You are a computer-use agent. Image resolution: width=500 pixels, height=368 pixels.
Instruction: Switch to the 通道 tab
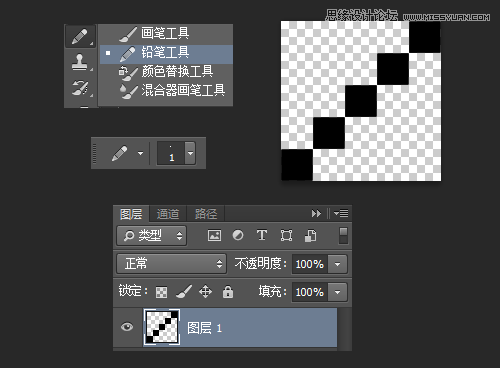coord(168,214)
